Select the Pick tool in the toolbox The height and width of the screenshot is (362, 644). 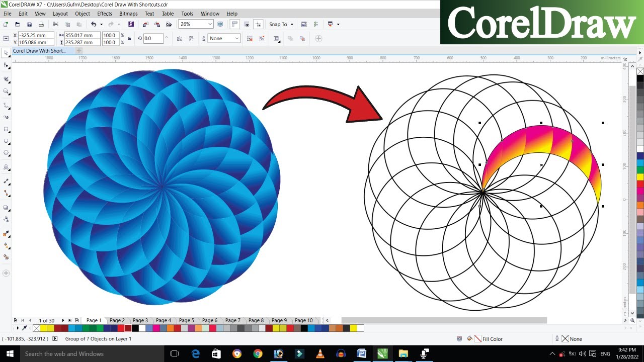pos(6,53)
